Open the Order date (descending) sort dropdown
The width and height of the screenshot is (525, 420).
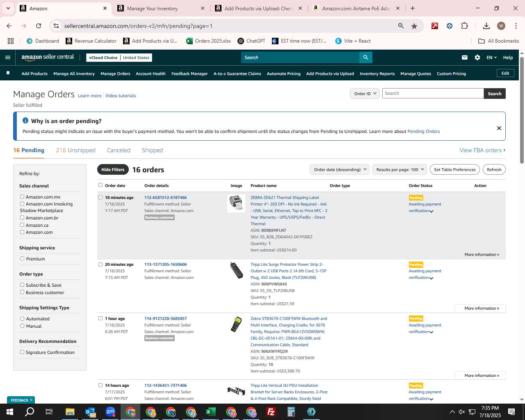[340, 169]
